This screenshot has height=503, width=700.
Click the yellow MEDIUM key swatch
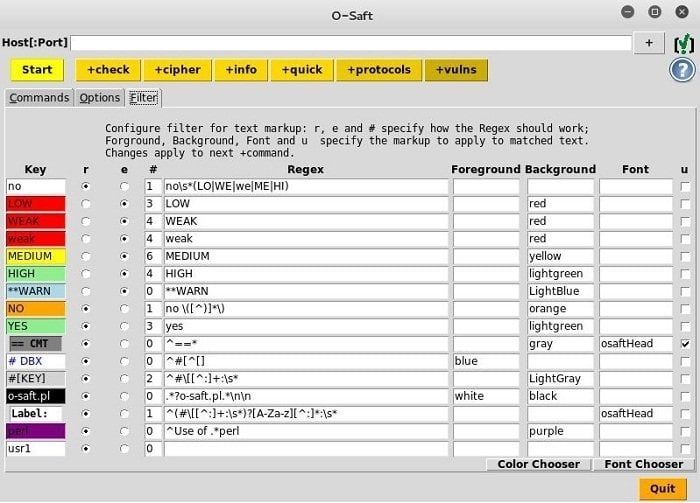(36, 256)
